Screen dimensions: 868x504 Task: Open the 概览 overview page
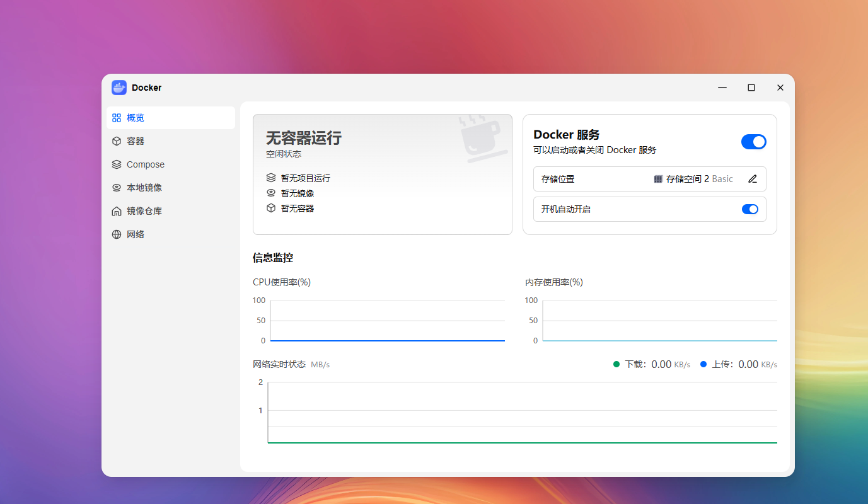click(x=171, y=118)
